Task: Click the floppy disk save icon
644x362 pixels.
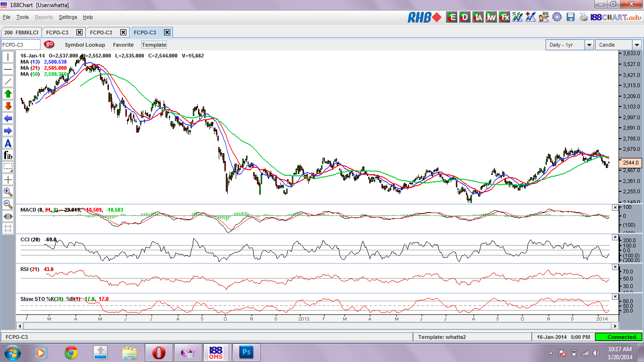Action: [x=570, y=17]
